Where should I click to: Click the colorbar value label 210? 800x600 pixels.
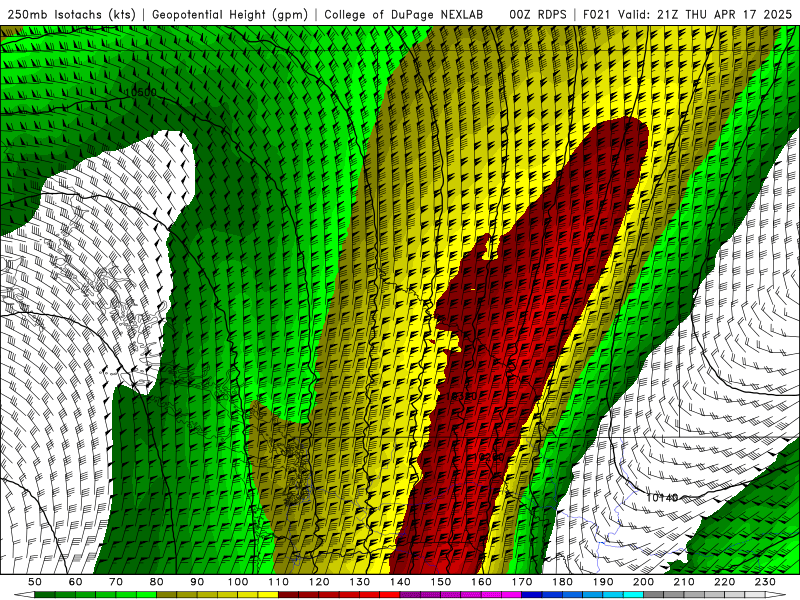click(x=684, y=582)
